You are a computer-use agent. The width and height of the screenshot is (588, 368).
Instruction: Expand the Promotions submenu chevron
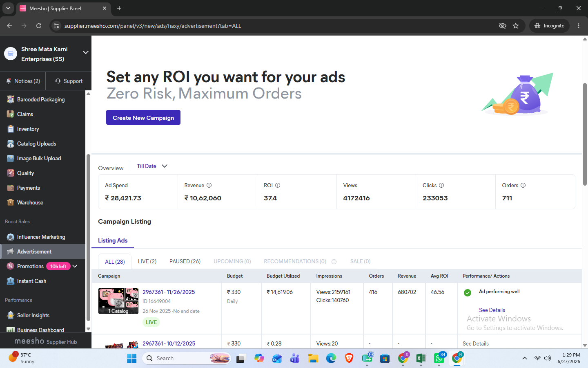[75, 266]
